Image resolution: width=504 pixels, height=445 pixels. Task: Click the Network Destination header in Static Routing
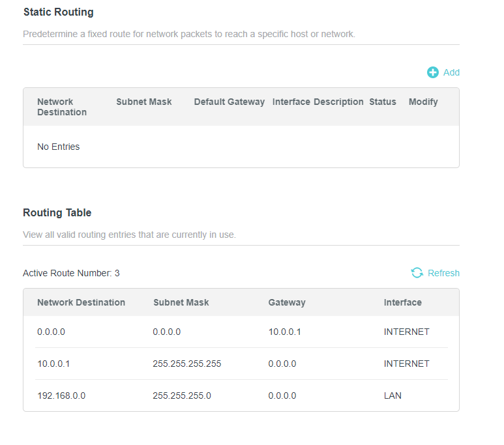click(62, 107)
